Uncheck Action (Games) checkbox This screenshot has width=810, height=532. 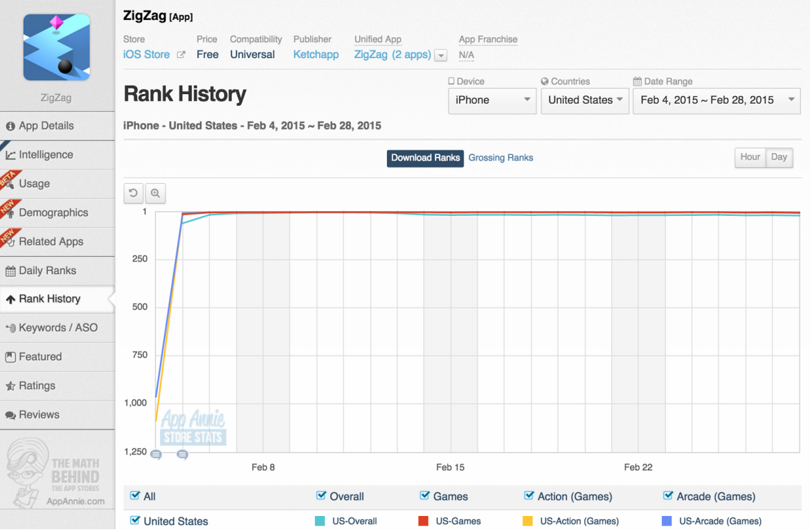point(528,495)
